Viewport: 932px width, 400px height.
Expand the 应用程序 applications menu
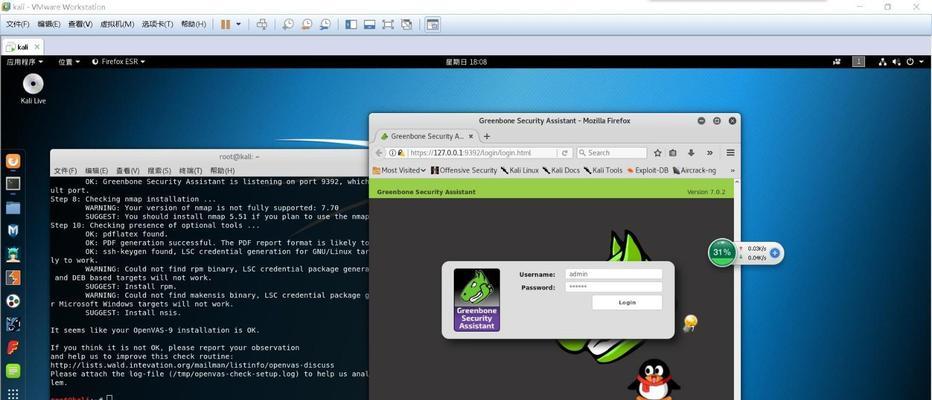coord(24,62)
